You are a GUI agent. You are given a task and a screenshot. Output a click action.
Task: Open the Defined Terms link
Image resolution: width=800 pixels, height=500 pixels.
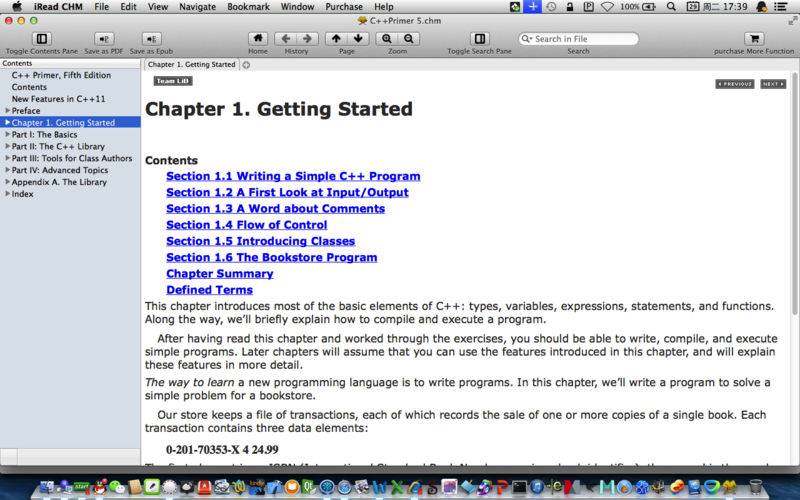pyautogui.click(x=210, y=290)
